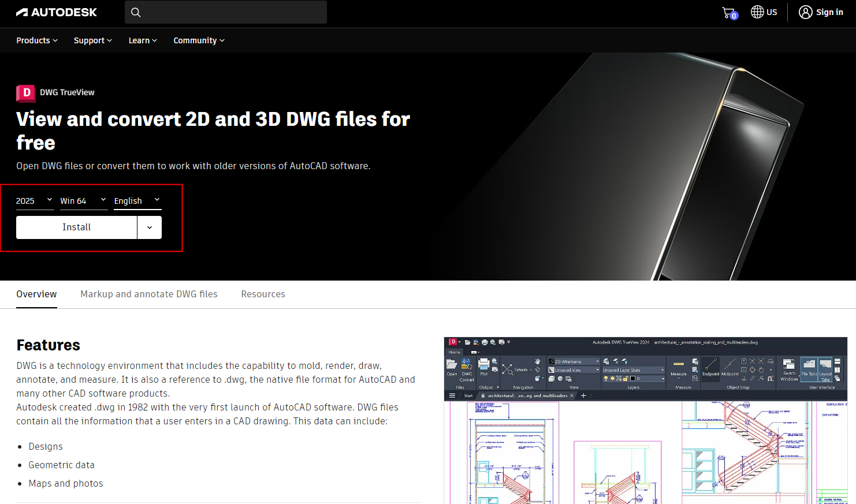Open Unsaved View dropdown in TrueView screenshot
Image resolution: width=856 pixels, height=504 pixels.
[x=574, y=370]
